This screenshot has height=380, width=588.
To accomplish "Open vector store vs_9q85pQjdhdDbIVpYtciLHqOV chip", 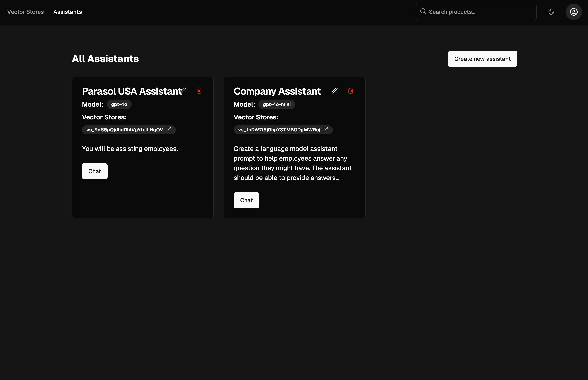I will click(125, 130).
